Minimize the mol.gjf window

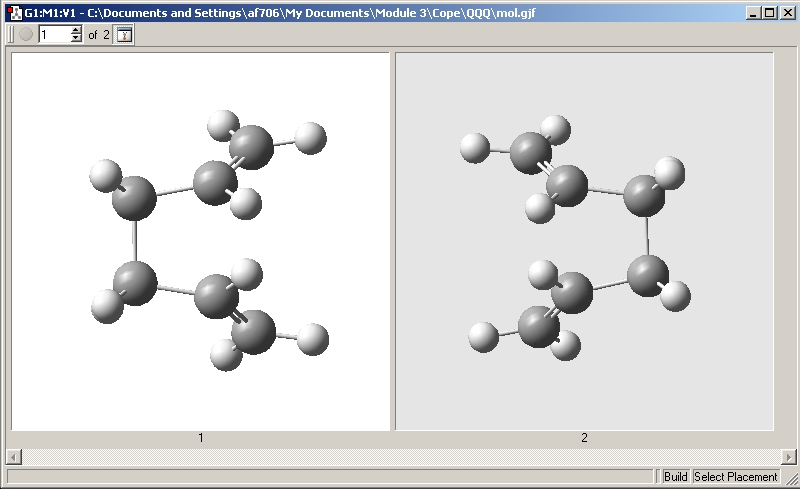click(754, 13)
